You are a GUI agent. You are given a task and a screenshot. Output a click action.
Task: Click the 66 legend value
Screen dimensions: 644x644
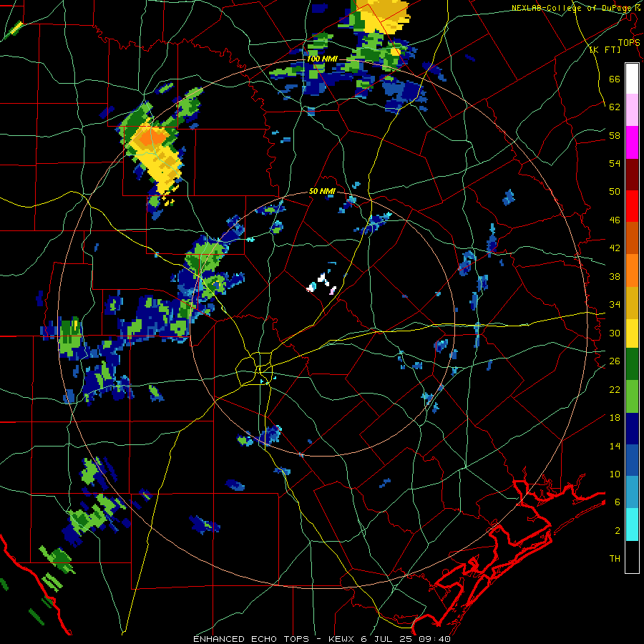tap(615, 79)
